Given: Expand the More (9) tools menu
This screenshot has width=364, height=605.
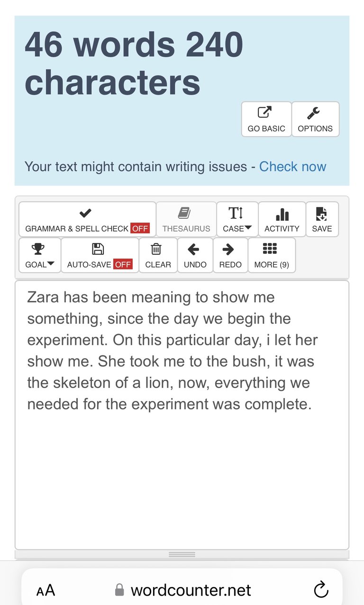Looking at the screenshot, I should coord(272,255).
